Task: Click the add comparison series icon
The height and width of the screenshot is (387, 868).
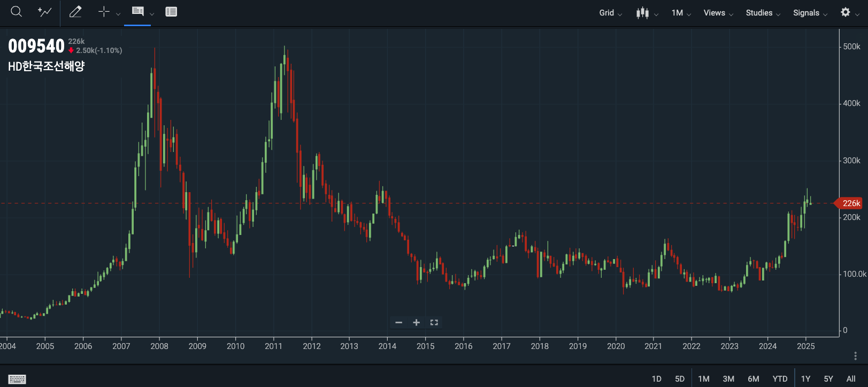Action: 45,12
